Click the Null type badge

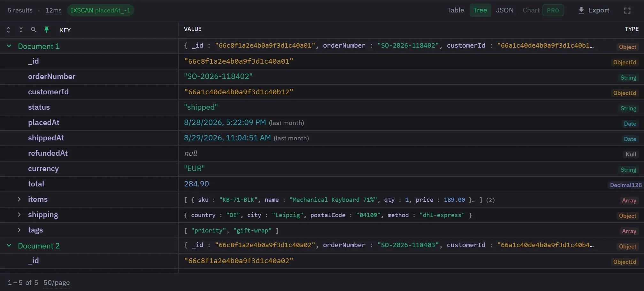point(631,154)
